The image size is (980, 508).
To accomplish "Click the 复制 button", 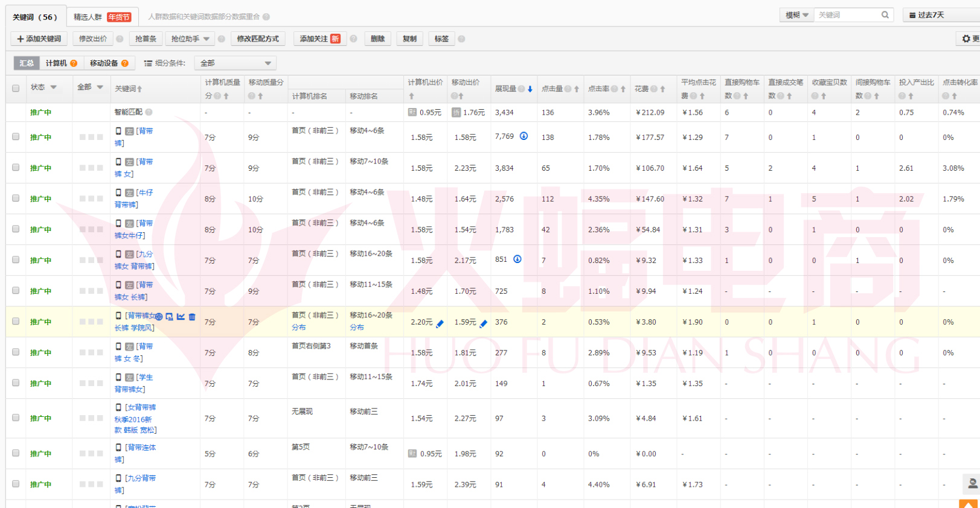I will pyautogui.click(x=410, y=39).
